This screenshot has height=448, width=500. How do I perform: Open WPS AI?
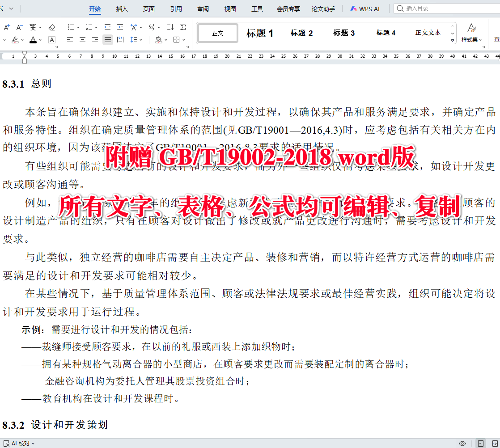(365, 9)
